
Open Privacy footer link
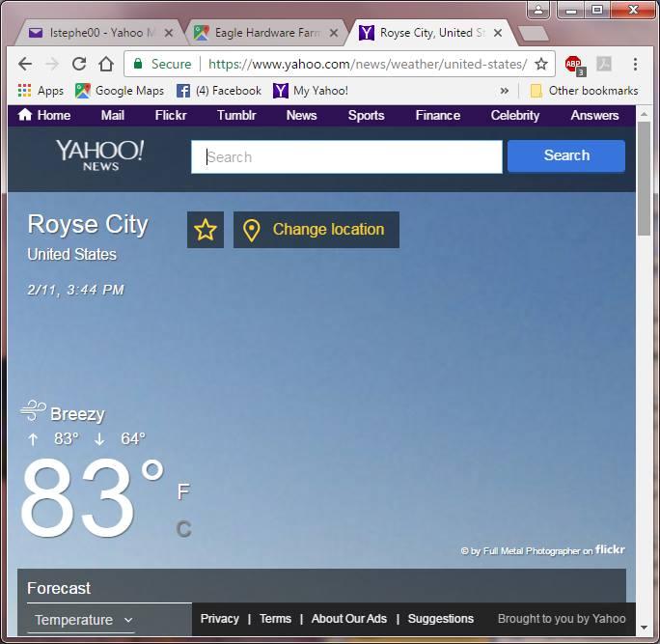tap(219, 618)
